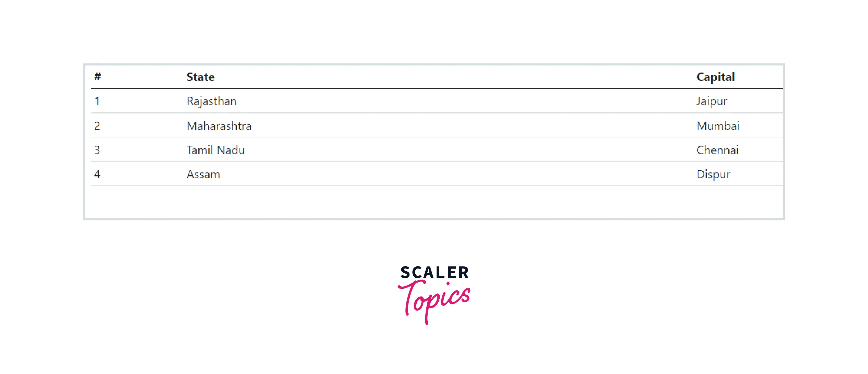The image size is (868, 374).
Task: Click row number 2 in the table
Action: pos(97,126)
